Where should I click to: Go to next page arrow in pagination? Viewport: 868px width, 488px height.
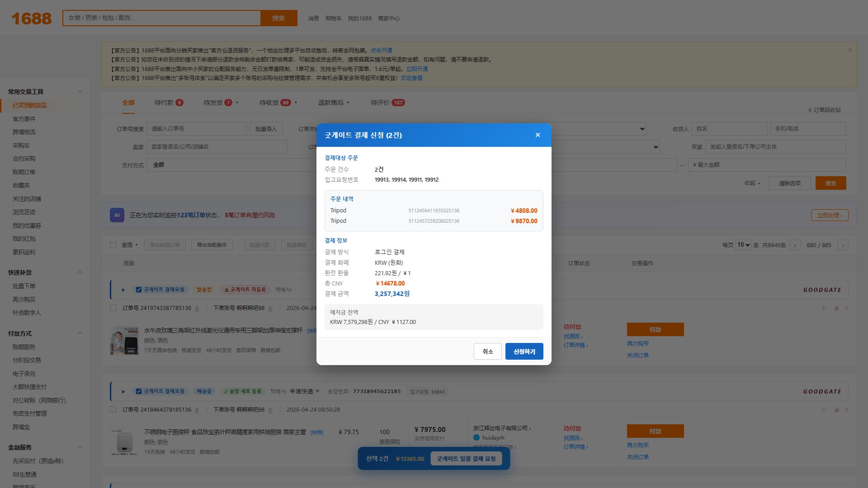843,245
